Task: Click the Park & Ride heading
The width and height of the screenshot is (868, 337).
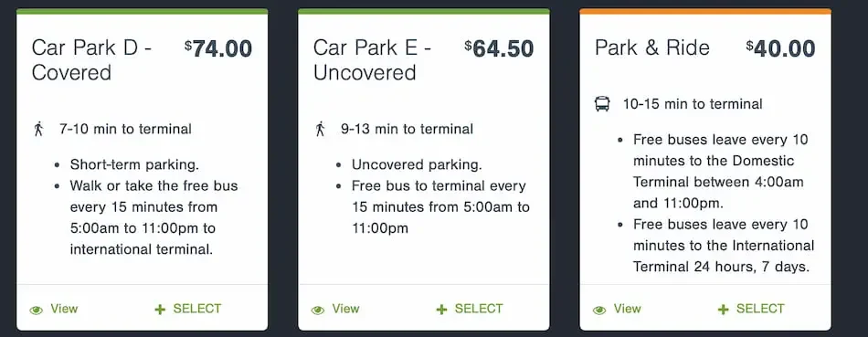Action: pyautogui.click(x=652, y=47)
